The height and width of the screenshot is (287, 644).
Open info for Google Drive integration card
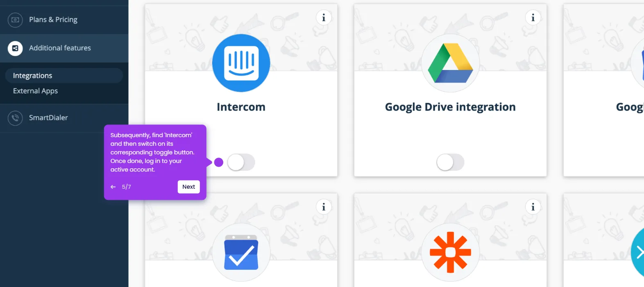pyautogui.click(x=533, y=18)
